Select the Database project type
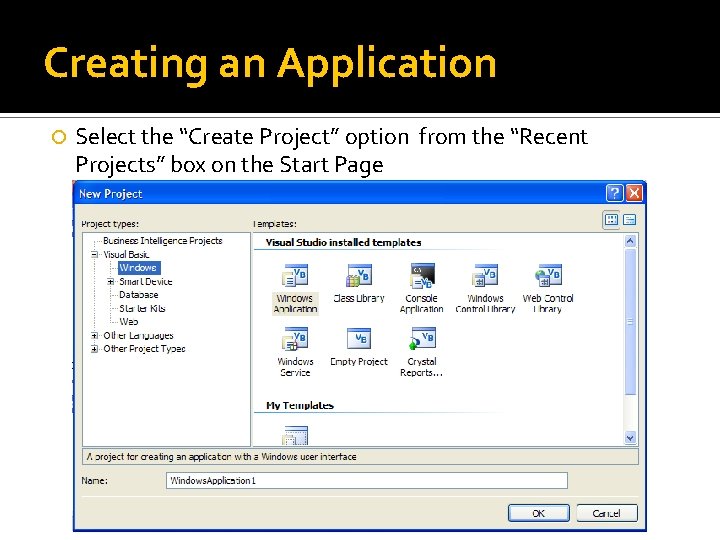This screenshot has height=540, width=720. [x=139, y=295]
